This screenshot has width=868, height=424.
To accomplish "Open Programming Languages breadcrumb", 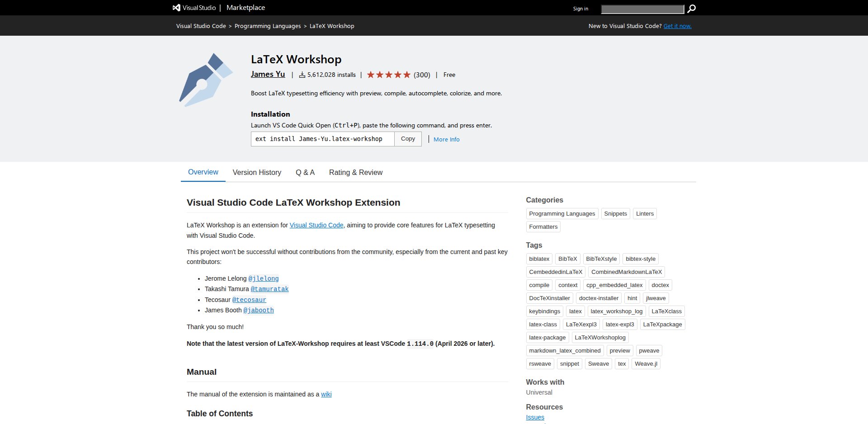I will [x=268, y=26].
